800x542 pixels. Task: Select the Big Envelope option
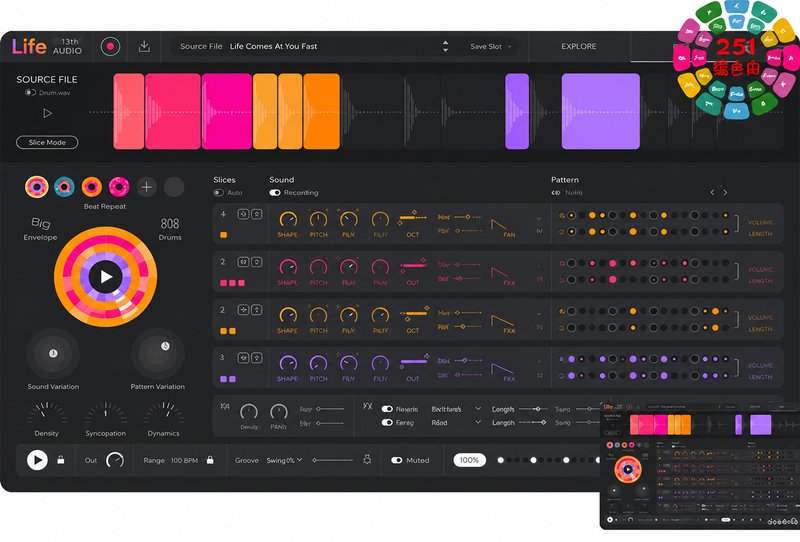[x=40, y=228]
